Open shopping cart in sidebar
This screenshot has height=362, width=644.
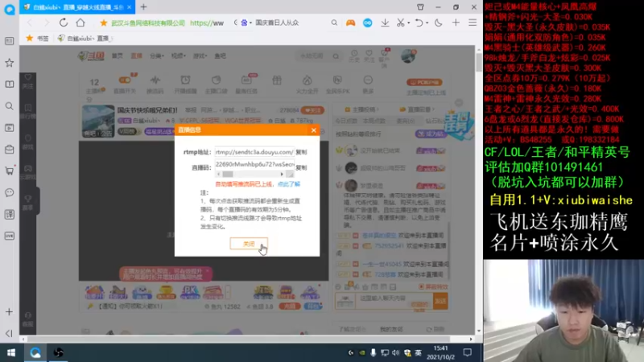[10, 171]
